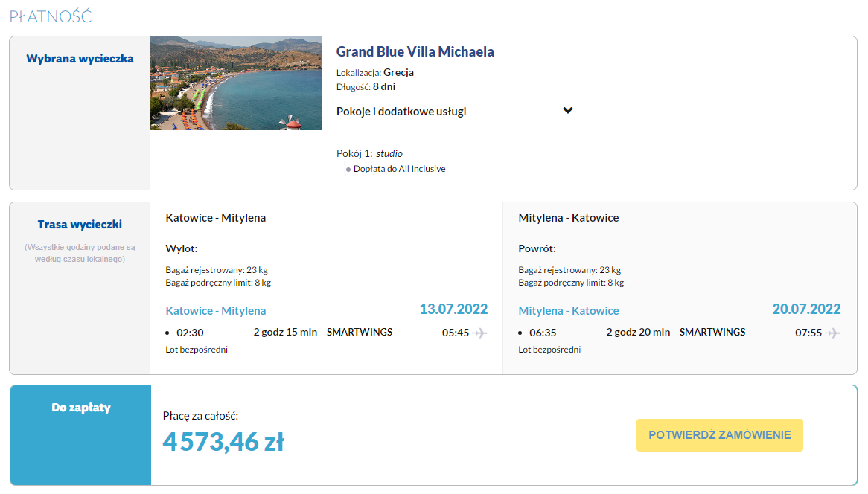Click the PŁATNOŚĆ page heading
The width and height of the screenshot is (868, 494).
[51, 16]
